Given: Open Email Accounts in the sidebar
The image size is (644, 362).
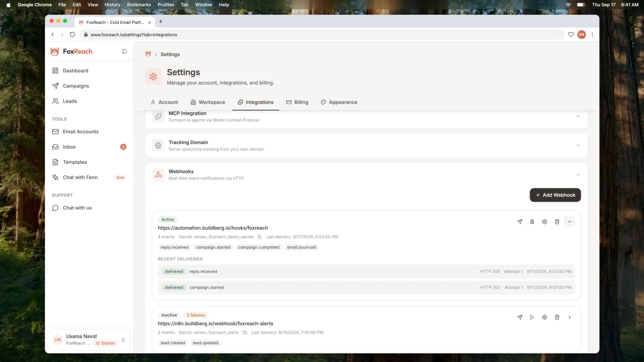Looking at the screenshot, I should click(89, 132).
